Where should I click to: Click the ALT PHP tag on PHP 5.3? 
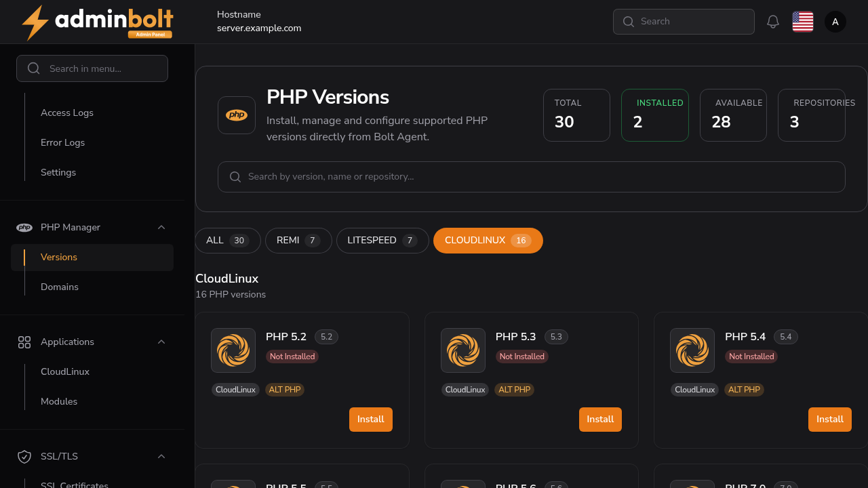pos(514,390)
